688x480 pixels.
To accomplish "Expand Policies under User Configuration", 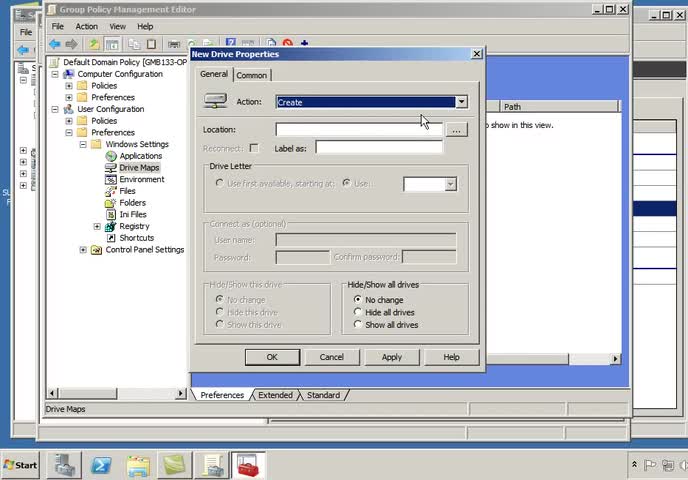I will 69,121.
